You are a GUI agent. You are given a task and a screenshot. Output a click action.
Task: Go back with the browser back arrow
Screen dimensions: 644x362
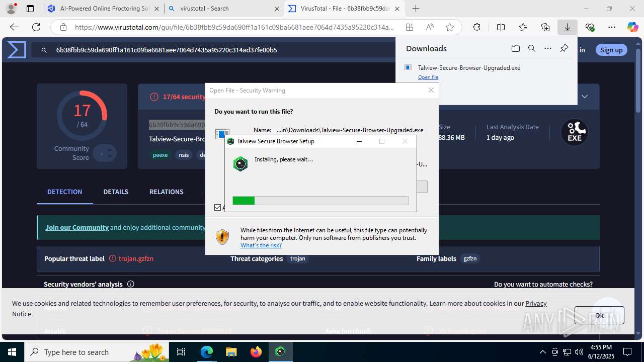(x=14, y=27)
